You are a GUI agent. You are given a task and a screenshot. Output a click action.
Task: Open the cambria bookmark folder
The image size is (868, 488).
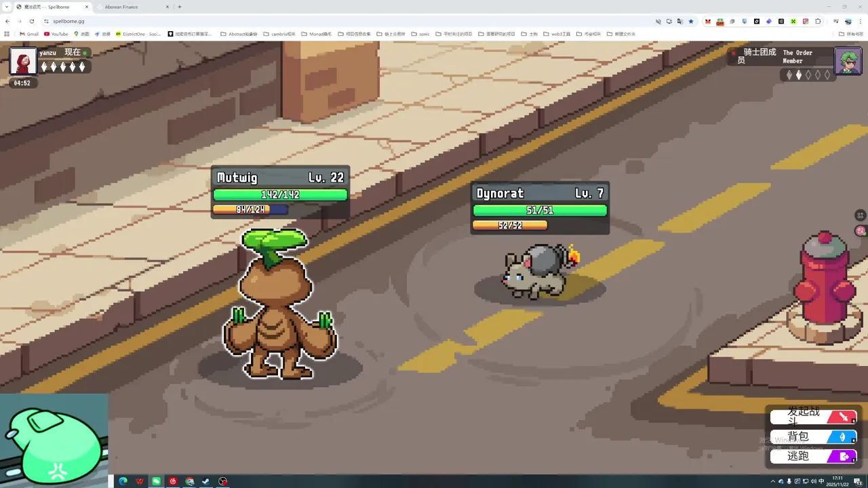point(279,34)
